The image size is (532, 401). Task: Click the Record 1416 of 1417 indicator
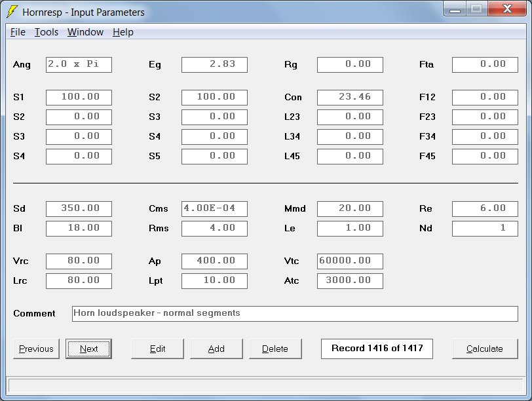[377, 349]
